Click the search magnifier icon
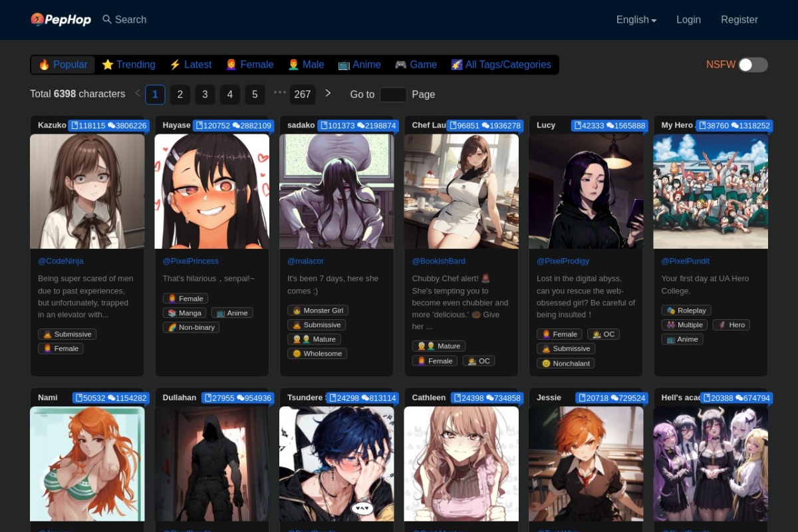 click(x=107, y=19)
